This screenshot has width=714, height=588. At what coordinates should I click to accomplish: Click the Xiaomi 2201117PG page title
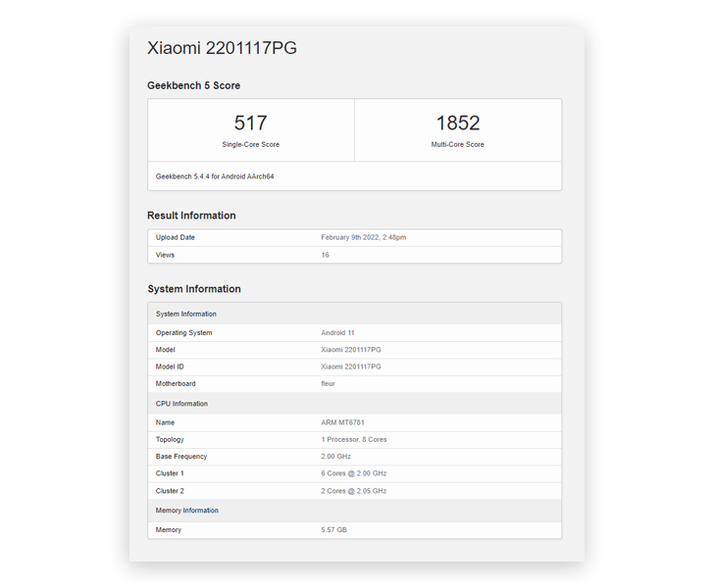point(222,48)
